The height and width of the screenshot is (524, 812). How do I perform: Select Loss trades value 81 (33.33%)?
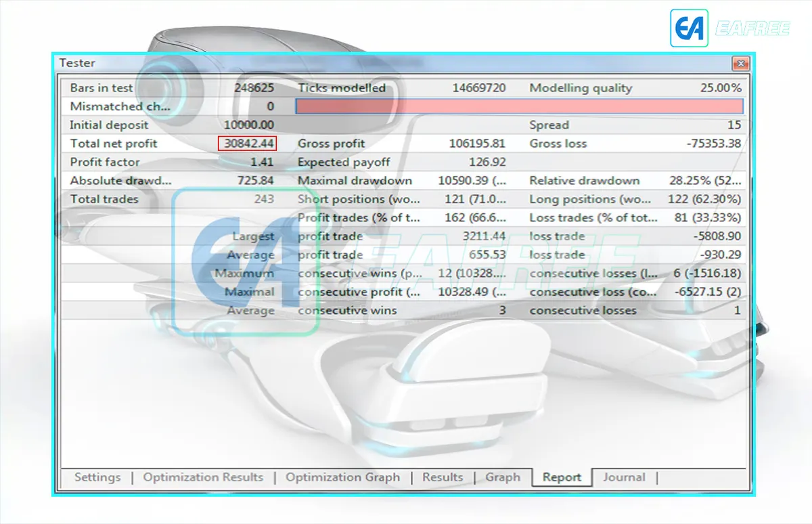708,218
